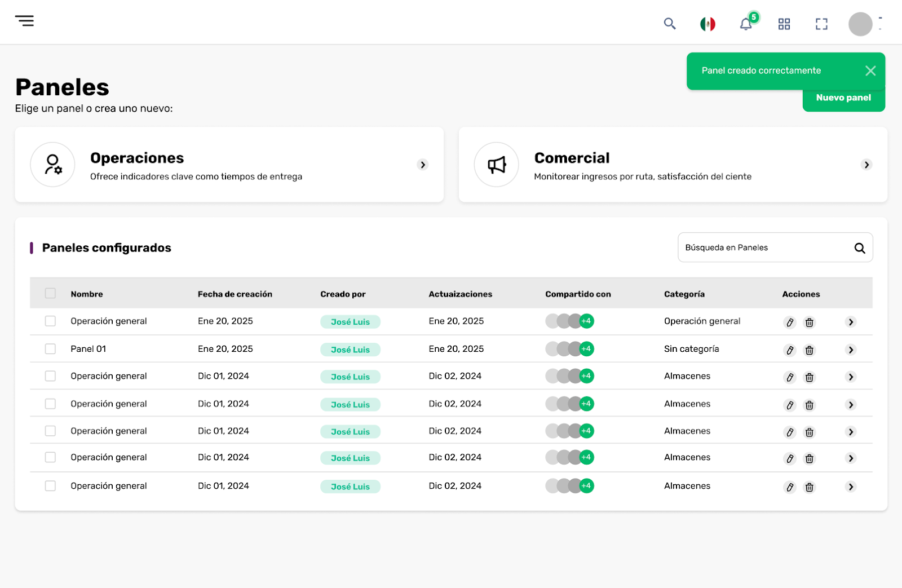
Task: Click the Nuevo panel button
Action: (843, 98)
